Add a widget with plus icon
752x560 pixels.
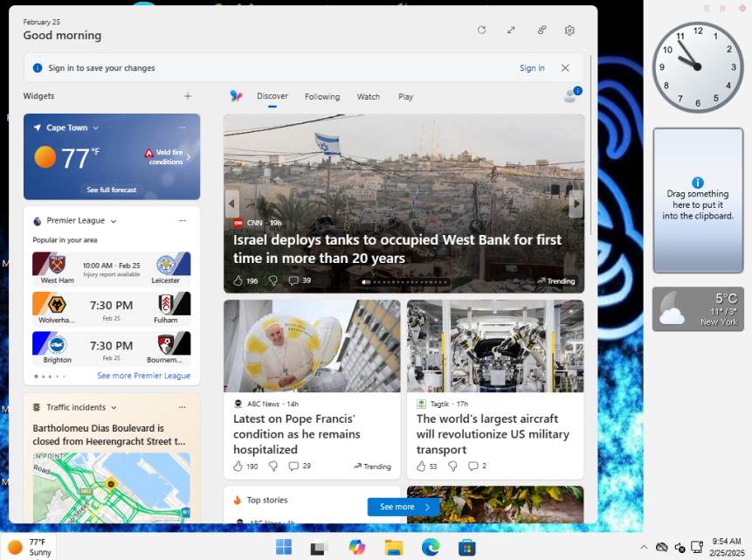[188, 96]
